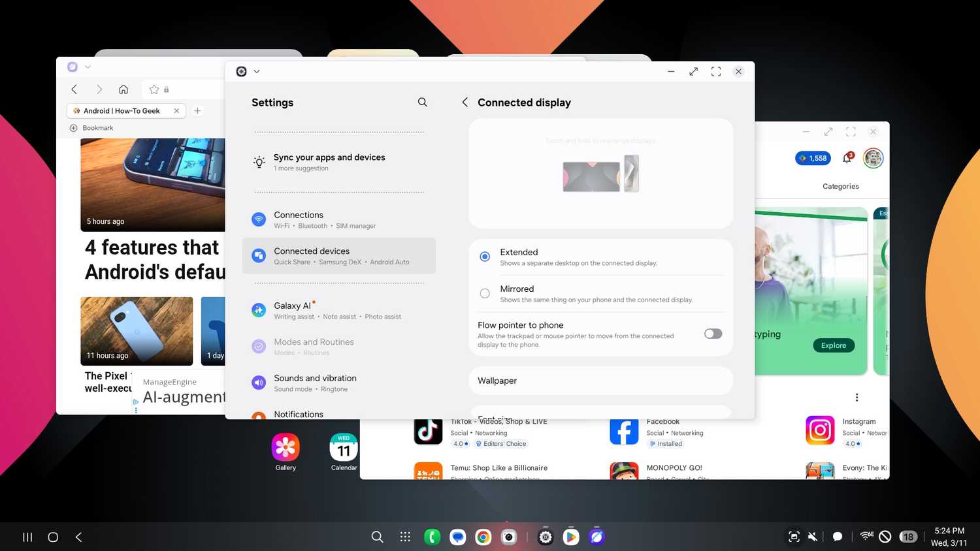Viewport: 980px width, 551px height.
Task: Open Sounds and vibration settings
Action: coord(339,383)
